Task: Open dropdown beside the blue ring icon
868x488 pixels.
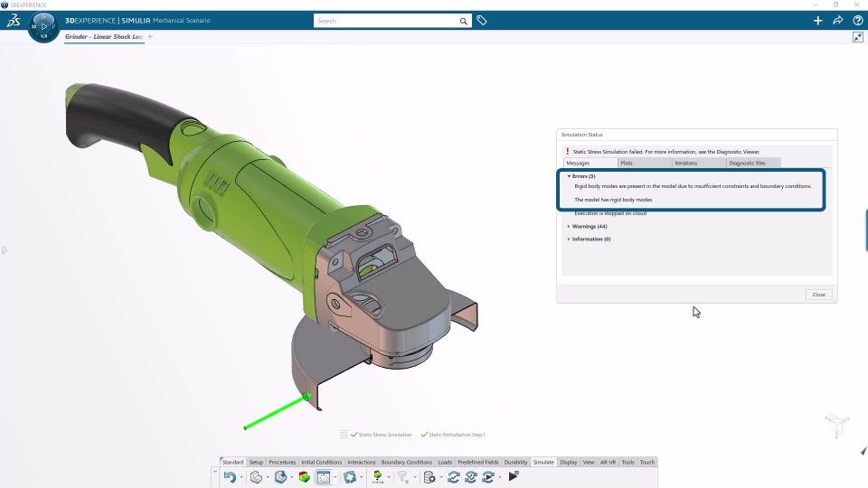Action: [x=362, y=477]
